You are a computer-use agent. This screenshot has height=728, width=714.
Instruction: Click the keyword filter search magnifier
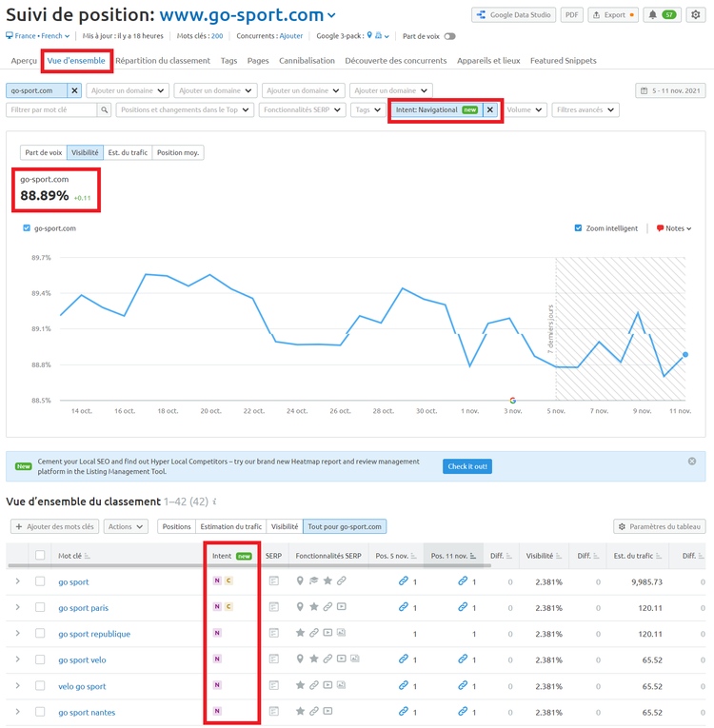104,110
